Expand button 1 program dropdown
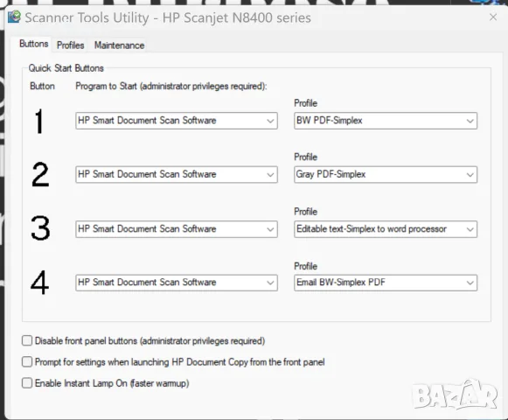508x420 pixels. (177, 121)
